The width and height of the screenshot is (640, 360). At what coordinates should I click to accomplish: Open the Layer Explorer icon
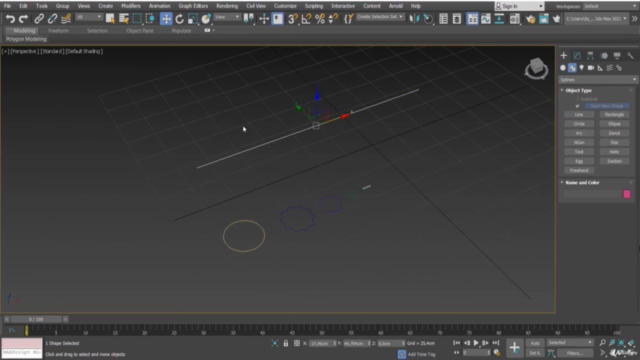tap(457, 19)
